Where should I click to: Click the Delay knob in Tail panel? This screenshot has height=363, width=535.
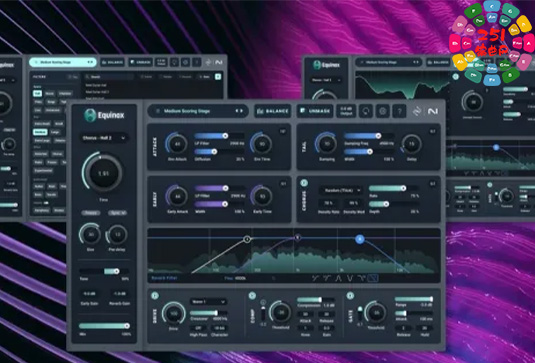coord(411,144)
